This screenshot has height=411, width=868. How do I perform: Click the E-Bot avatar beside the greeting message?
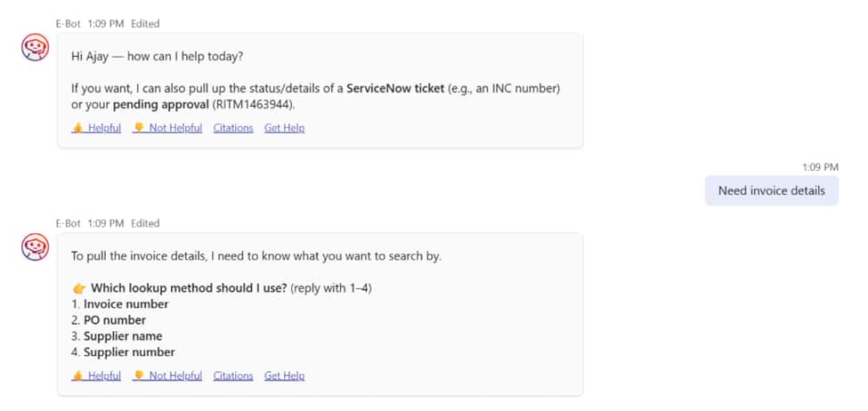(35, 47)
